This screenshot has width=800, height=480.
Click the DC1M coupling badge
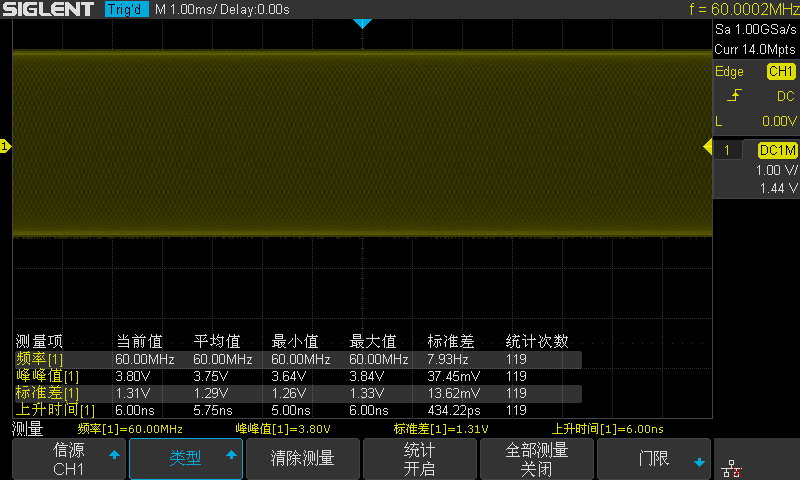[x=777, y=150]
